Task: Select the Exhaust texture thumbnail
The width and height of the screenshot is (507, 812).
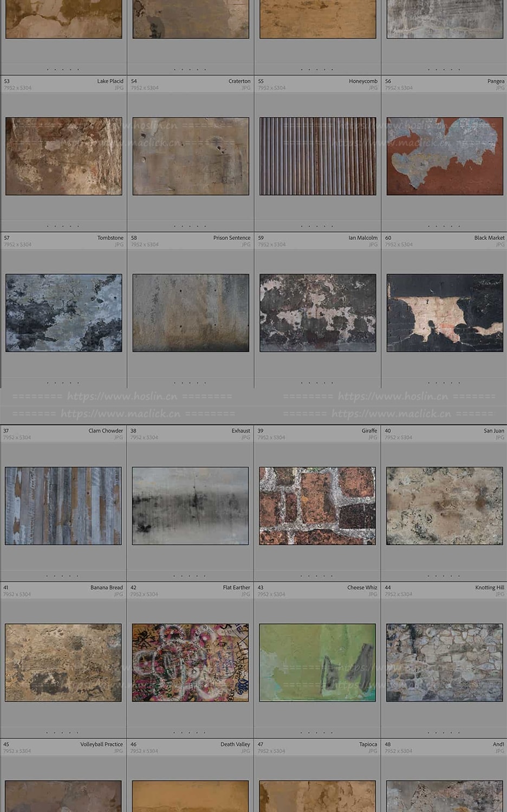Action: click(x=190, y=506)
